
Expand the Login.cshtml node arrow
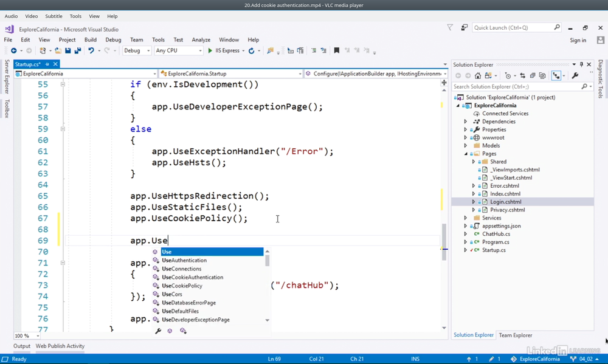pyautogui.click(x=474, y=202)
